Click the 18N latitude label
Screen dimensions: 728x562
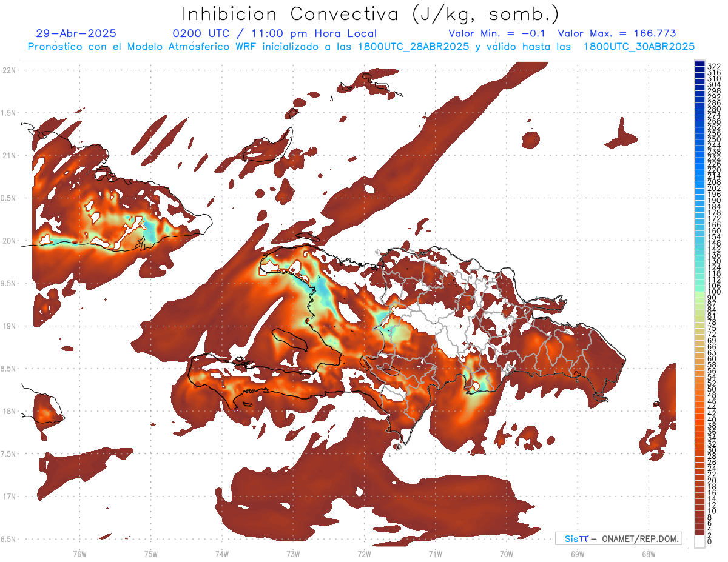[x=10, y=412]
